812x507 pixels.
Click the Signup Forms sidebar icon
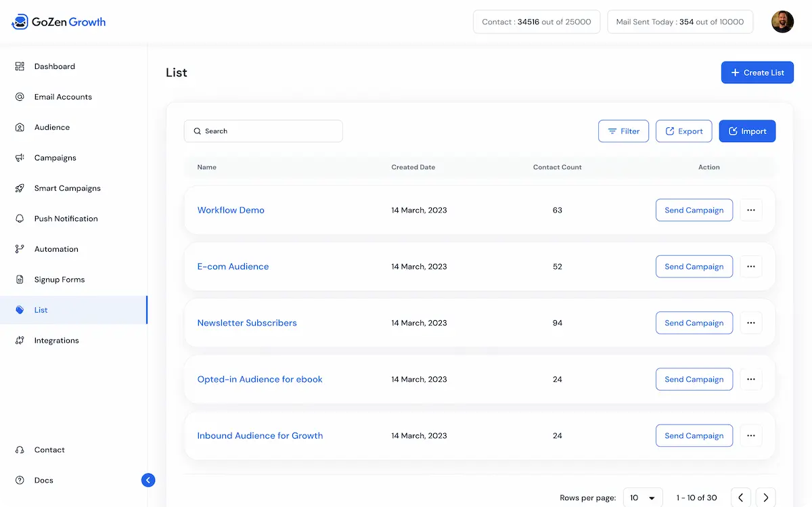20,279
